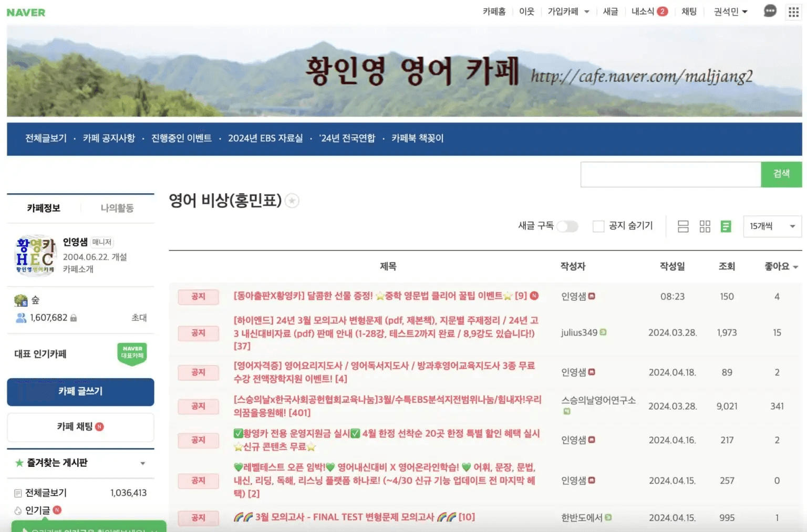
Task: Switch to list view with thumbnails icon
Action: (683, 226)
